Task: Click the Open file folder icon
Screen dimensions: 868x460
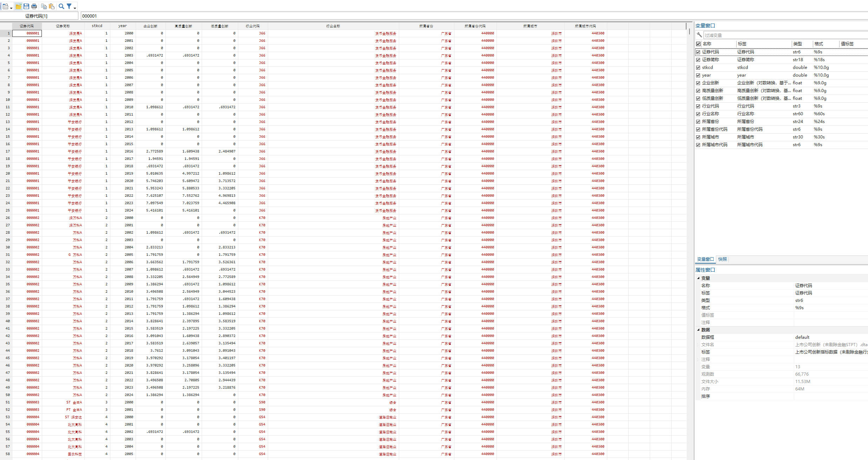Action: [x=19, y=6]
